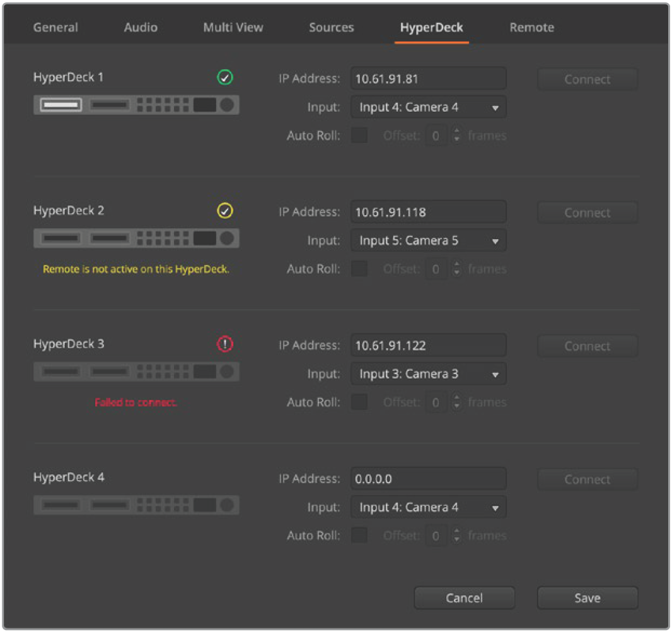This screenshot has height=632, width=672.
Task: Switch to the General tab
Action: (55, 28)
